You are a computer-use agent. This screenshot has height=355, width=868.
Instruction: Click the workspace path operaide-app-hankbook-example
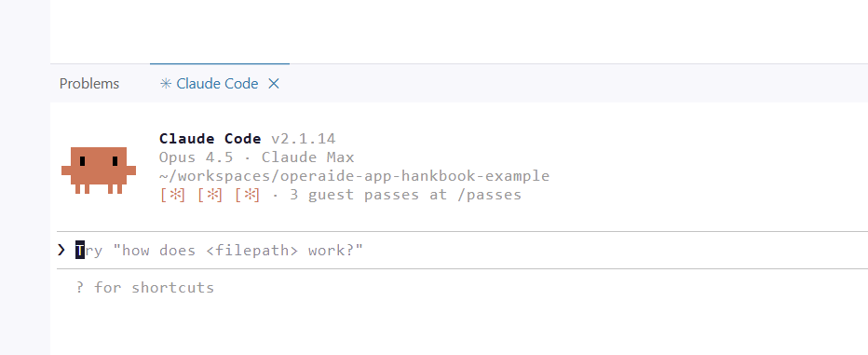354,176
